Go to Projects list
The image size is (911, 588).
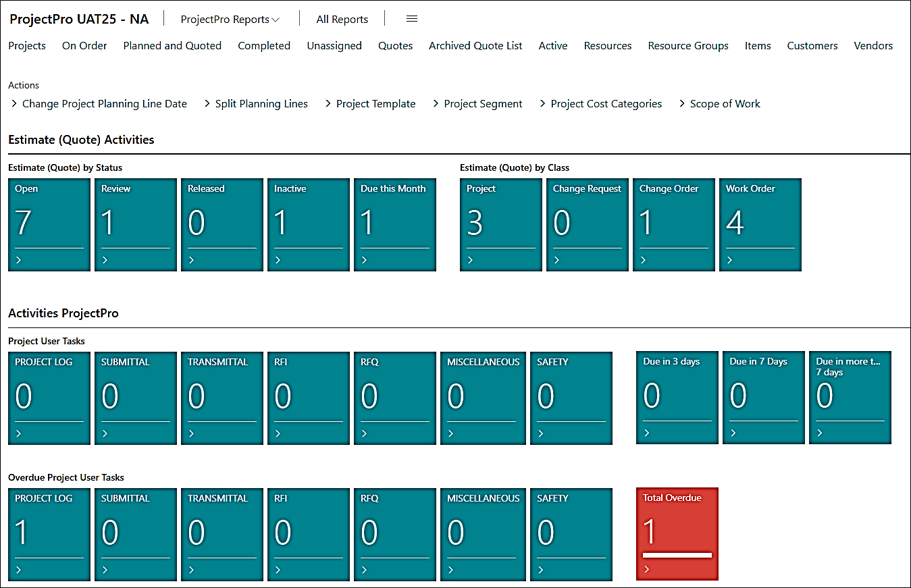(27, 46)
